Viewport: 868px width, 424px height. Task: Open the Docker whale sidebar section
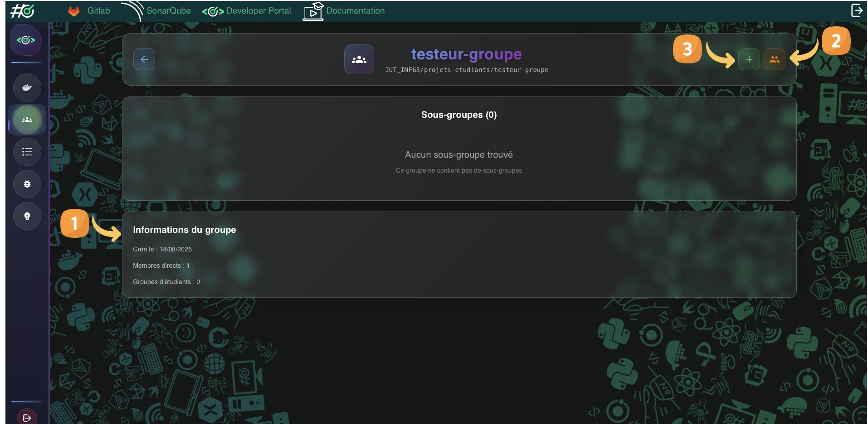pyautogui.click(x=27, y=87)
